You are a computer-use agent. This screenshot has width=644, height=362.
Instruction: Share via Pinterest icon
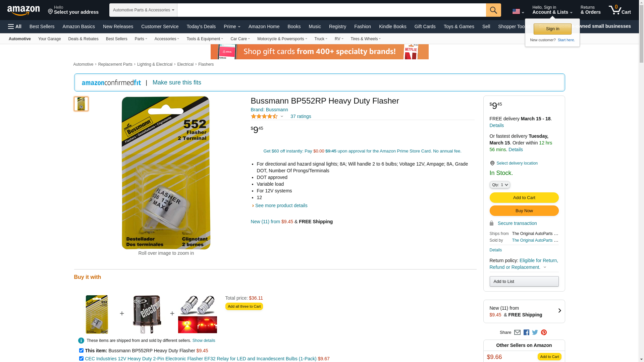(x=544, y=333)
